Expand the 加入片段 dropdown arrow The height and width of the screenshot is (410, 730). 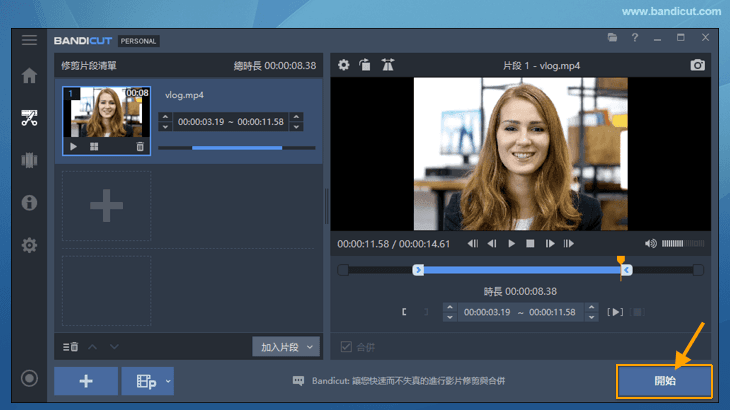tap(310, 347)
